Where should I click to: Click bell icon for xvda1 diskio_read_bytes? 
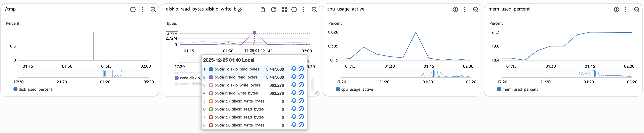pyautogui.click(x=294, y=69)
